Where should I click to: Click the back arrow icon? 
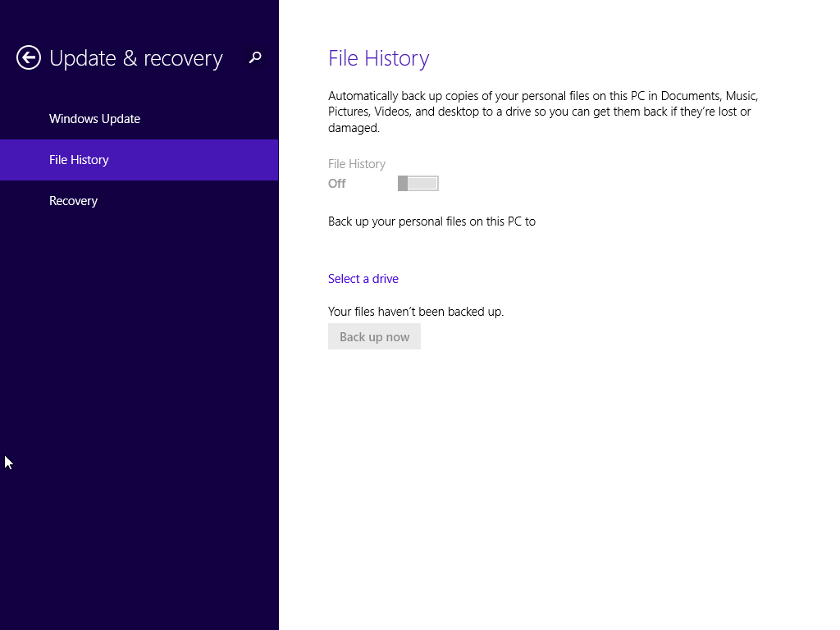click(x=29, y=57)
